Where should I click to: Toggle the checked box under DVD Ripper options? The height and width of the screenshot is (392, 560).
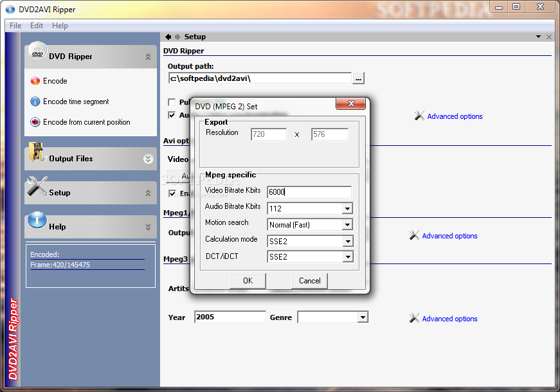tap(172, 115)
